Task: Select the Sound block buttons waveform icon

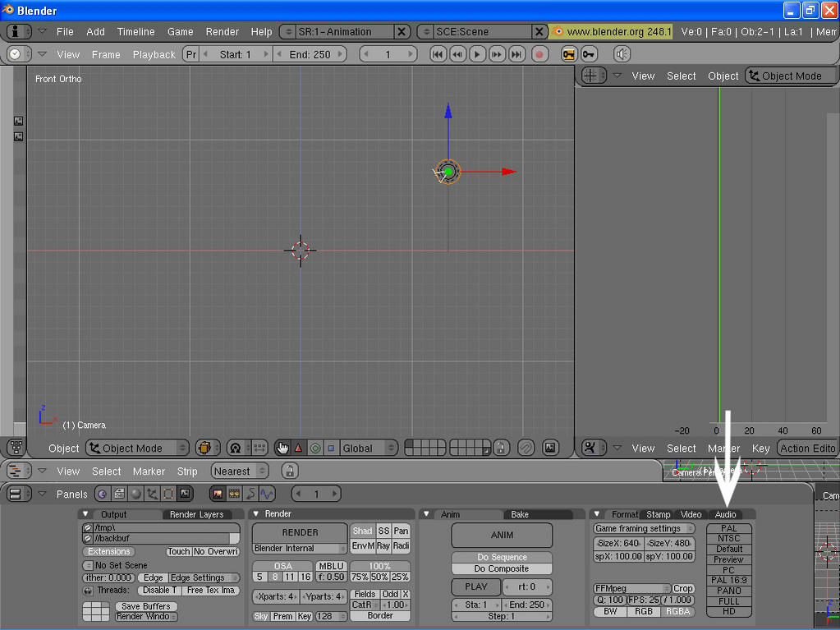Action: (x=267, y=494)
